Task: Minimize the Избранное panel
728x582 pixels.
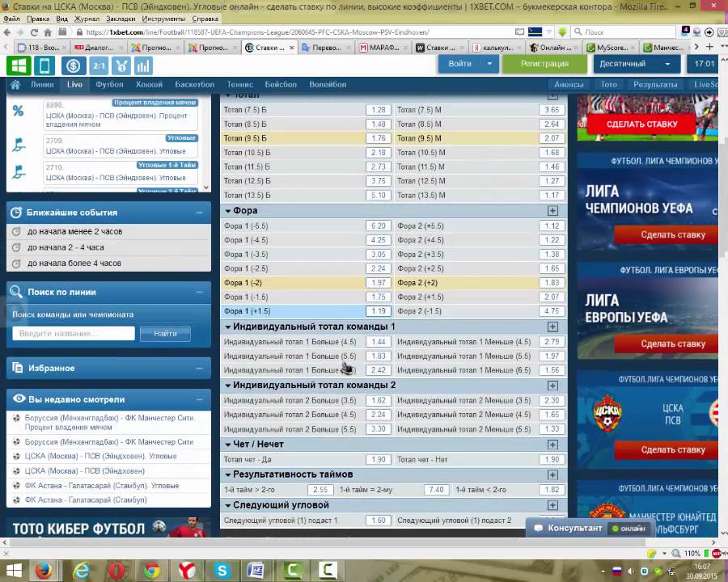Action: pos(199,368)
